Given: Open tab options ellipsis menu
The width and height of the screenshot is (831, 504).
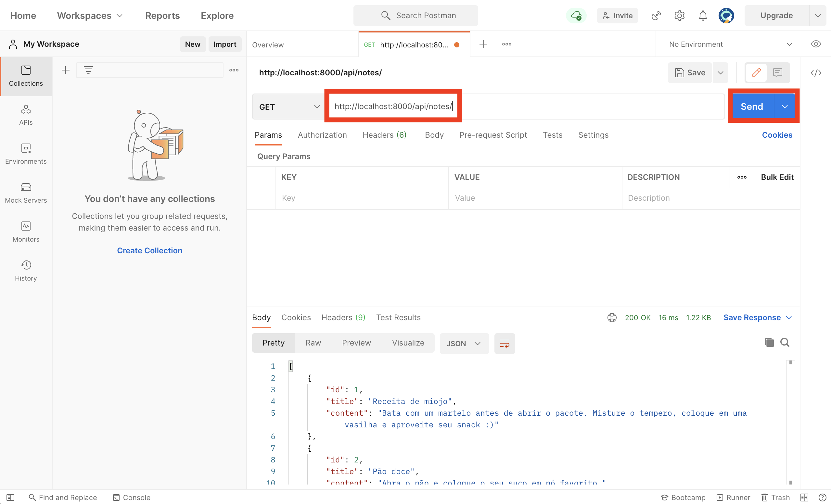Looking at the screenshot, I should point(506,44).
